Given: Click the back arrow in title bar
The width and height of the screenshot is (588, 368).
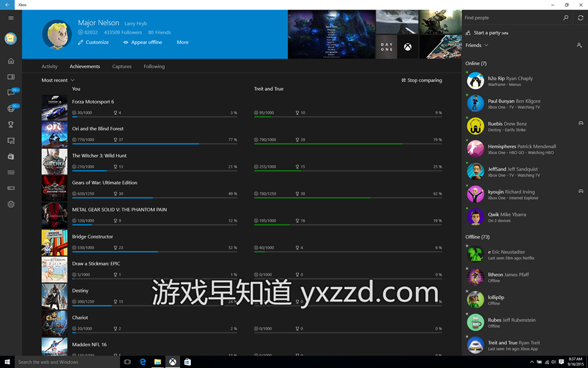Looking at the screenshot, I should 7,5.
